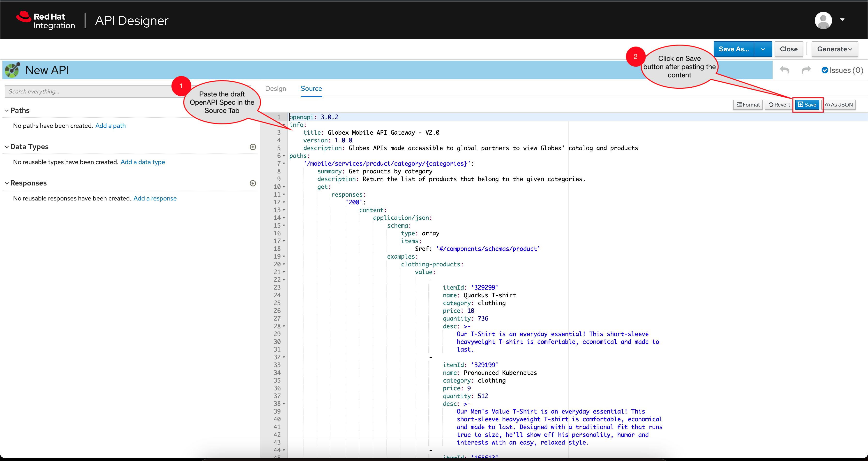The height and width of the screenshot is (461, 868).
Task: Click the Add a data type link
Action: [x=143, y=162]
